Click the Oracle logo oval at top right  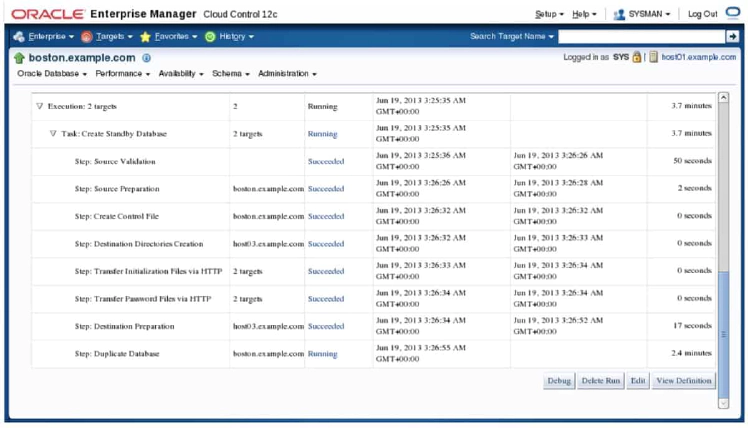(733, 12)
